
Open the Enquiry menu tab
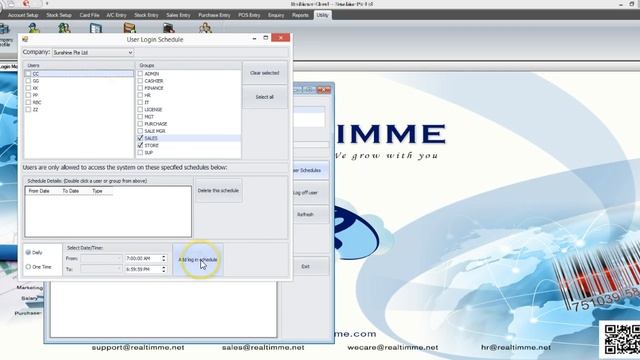pos(276,15)
